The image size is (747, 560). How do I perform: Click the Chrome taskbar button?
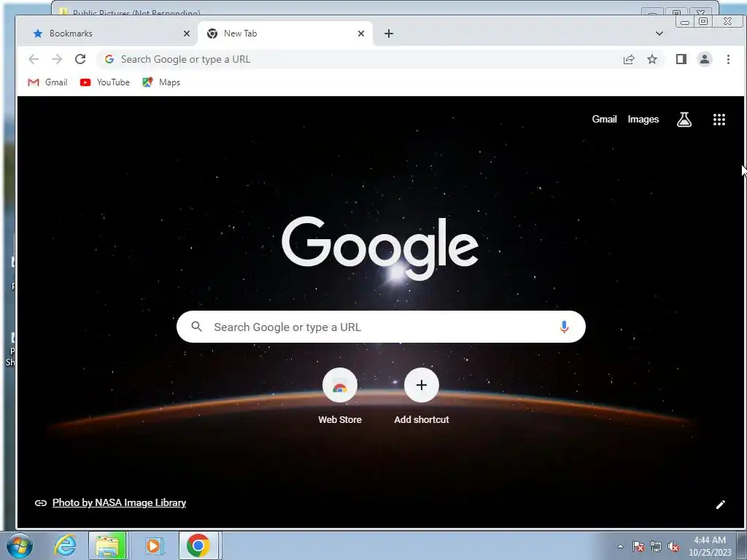tap(198, 545)
